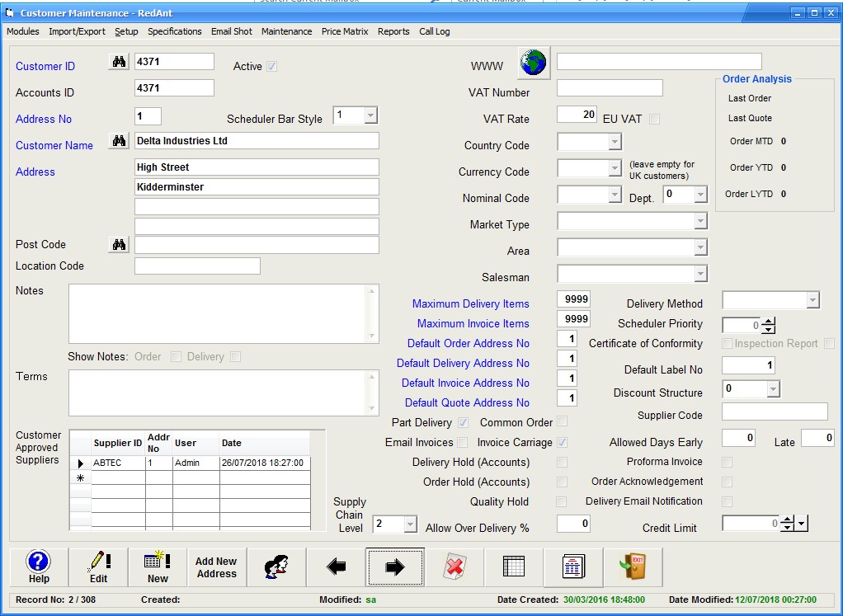Image resolution: width=843 pixels, height=616 pixels.
Task: Click the Add New Address button
Action: (x=217, y=567)
